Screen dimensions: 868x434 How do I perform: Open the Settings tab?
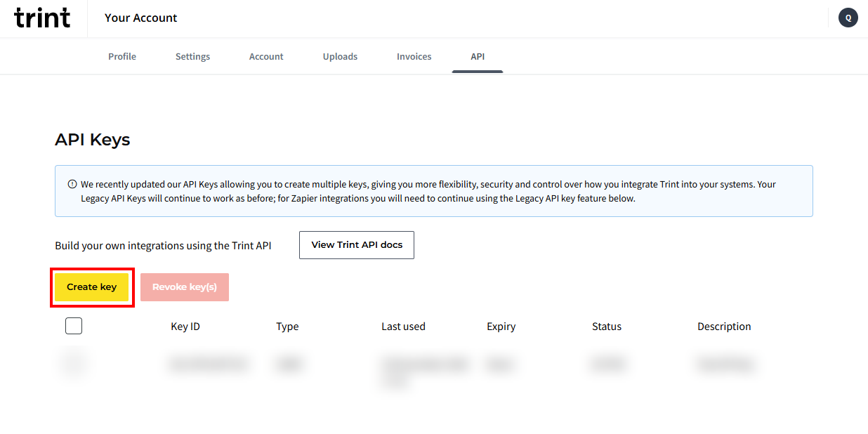point(192,56)
